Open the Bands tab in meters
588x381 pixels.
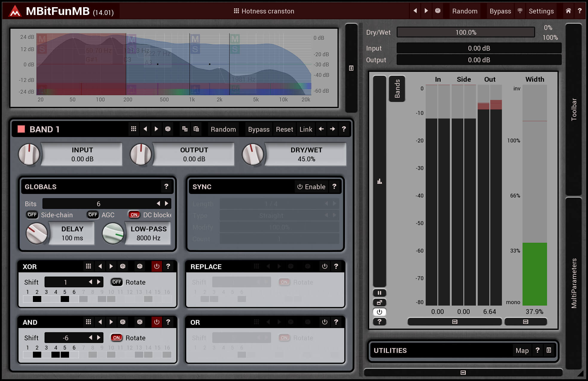(397, 89)
